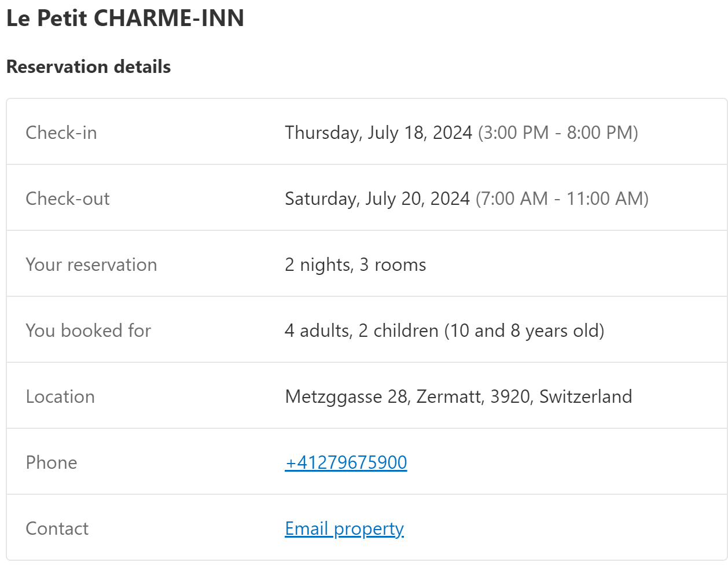This screenshot has width=728, height=566.
Task: Select the Le Petit CHARME-INN heading
Action: pos(125,18)
